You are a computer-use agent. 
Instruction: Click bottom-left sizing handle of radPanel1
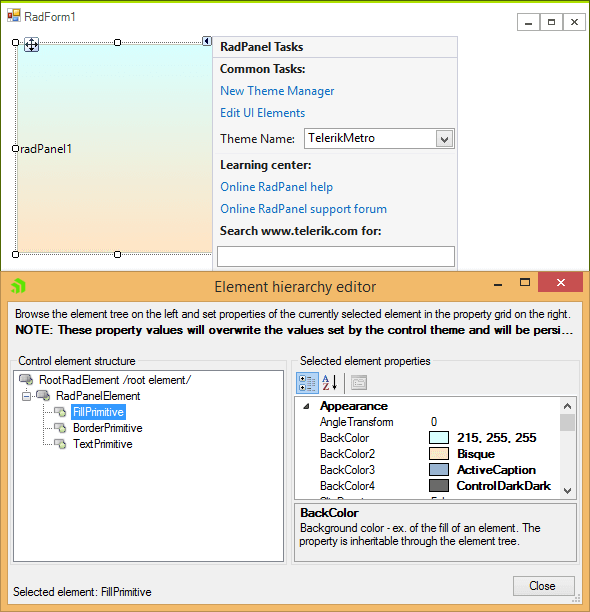(15, 254)
